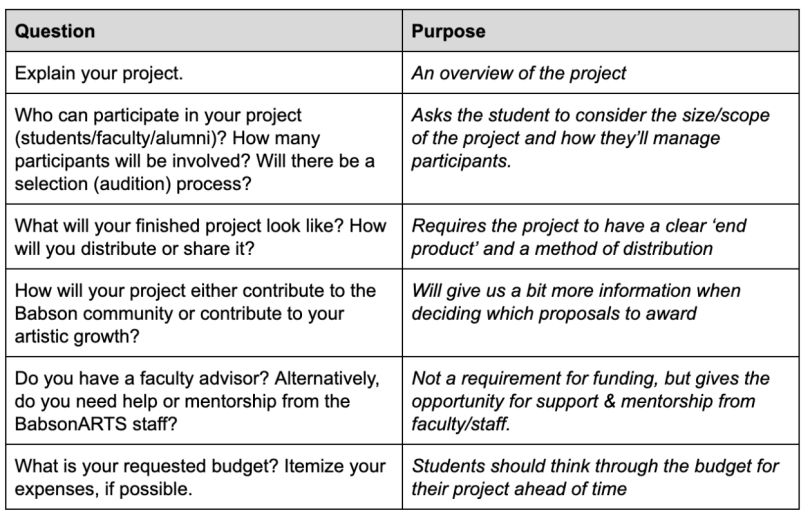
Task: Click the 'Who can participate in your project' cell
Action: pos(204,149)
